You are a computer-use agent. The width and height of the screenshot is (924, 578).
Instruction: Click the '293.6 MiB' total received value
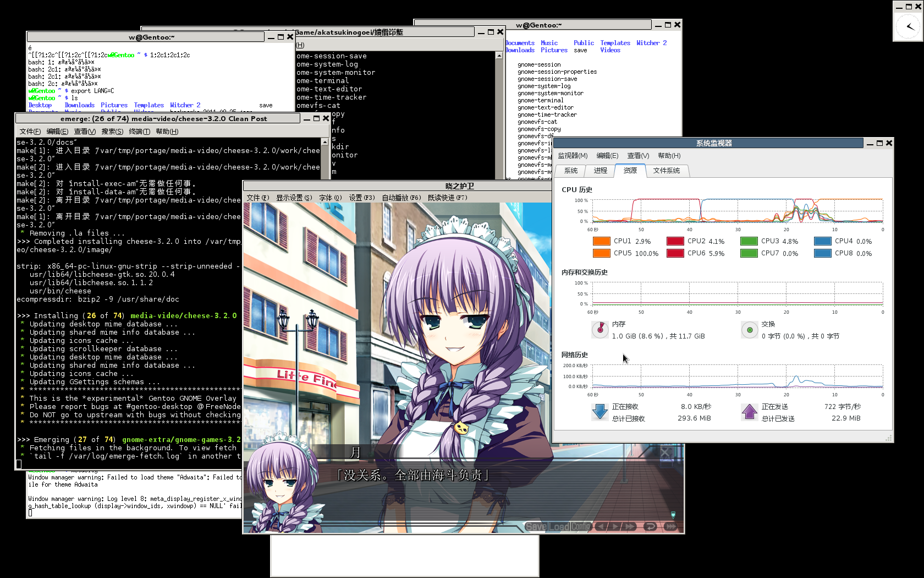click(x=695, y=418)
